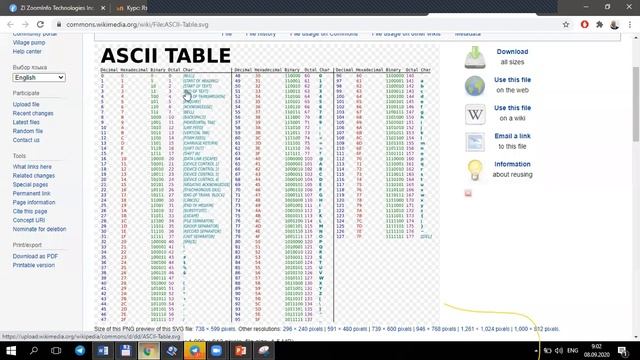Screen dimensions: 640x360
Task: Open Random file in sidebar
Action: pyautogui.click(x=28, y=131)
